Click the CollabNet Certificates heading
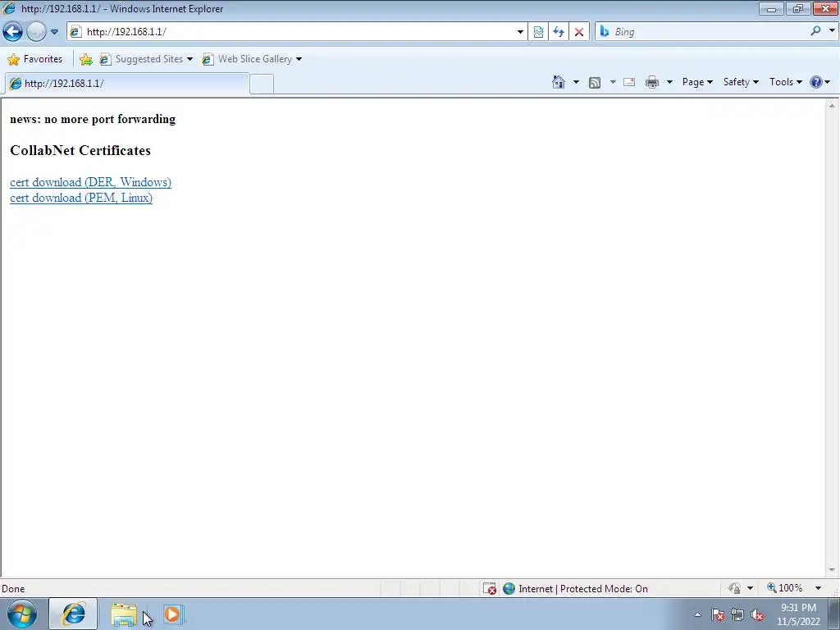This screenshot has height=630, width=840. pyautogui.click(x=80, y=151)
